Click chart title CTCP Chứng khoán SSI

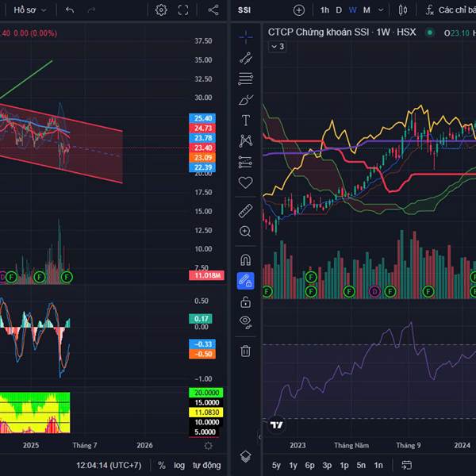pos(318,33)
